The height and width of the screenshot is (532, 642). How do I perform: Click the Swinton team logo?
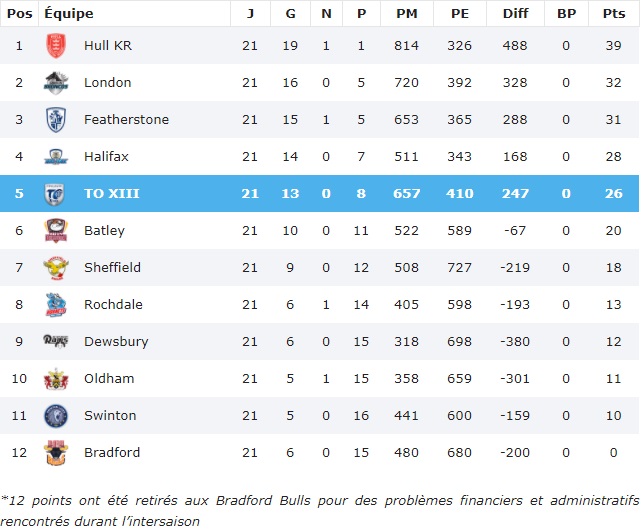point(56,416)
